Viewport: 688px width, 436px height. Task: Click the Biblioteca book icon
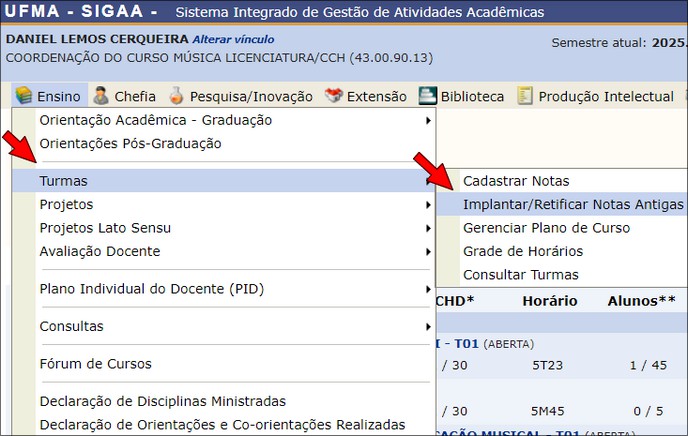[x=427, y=97]
